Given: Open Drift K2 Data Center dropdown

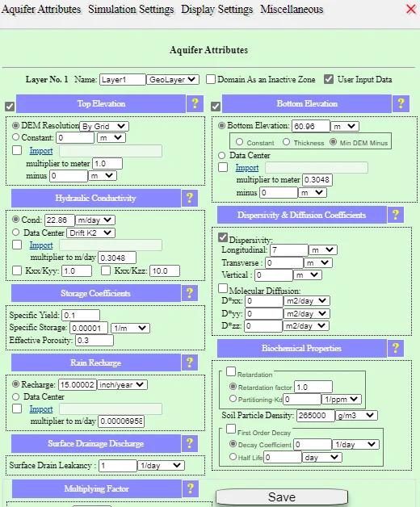Looking at the screenshot, I should (90, 233).
